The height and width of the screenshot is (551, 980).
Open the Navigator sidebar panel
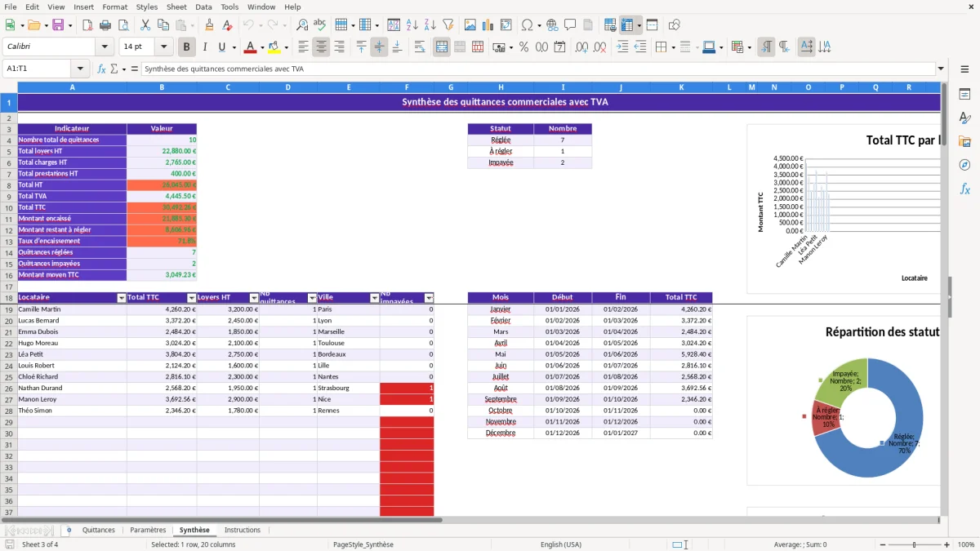(x=964, y=165)
